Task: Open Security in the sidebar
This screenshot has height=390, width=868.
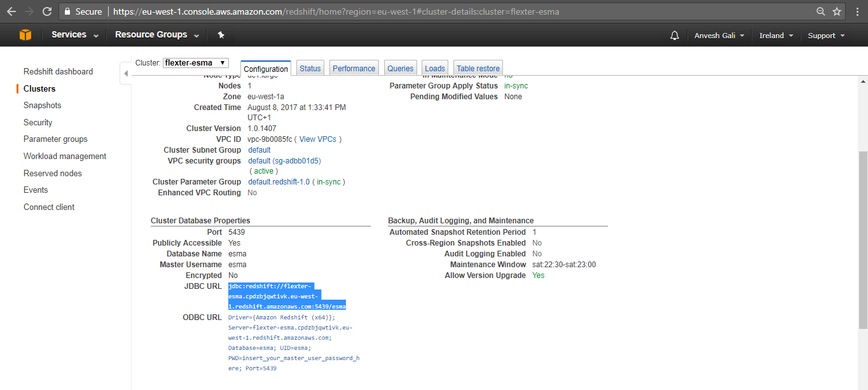Action: click(38, 123)
